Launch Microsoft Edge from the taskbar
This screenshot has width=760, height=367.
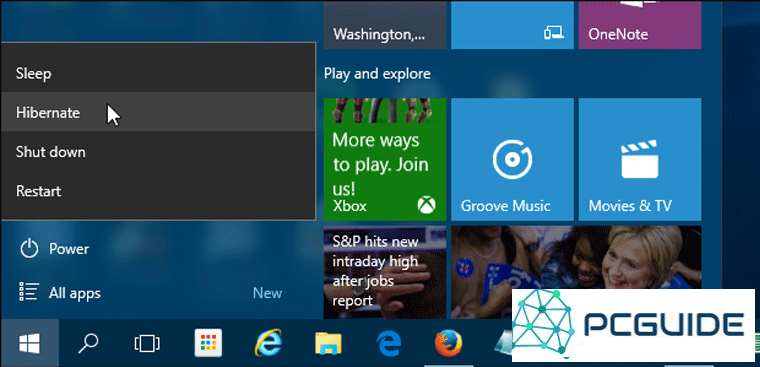click(x=388, y=344)
